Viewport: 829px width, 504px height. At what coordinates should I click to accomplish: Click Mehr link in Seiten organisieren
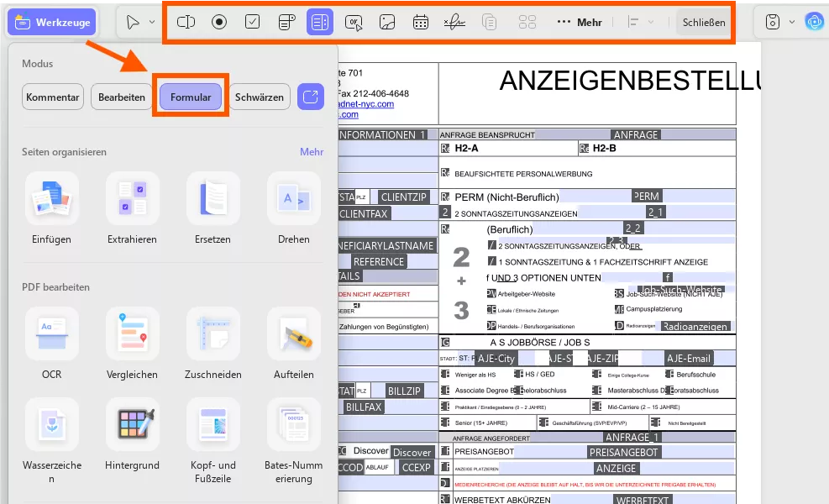coord(312,152)
